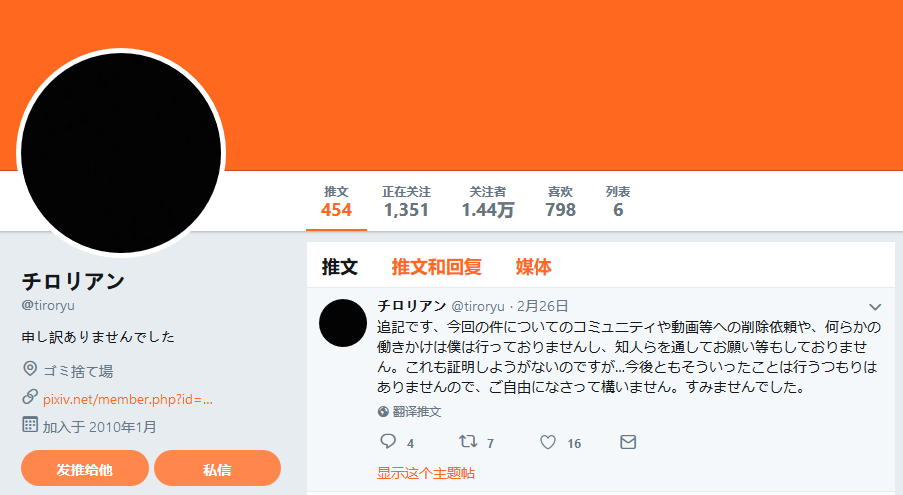Viewport: 903px width, 495px height.
Task: Click the calendar icon by join date
Action: (30, 425)
